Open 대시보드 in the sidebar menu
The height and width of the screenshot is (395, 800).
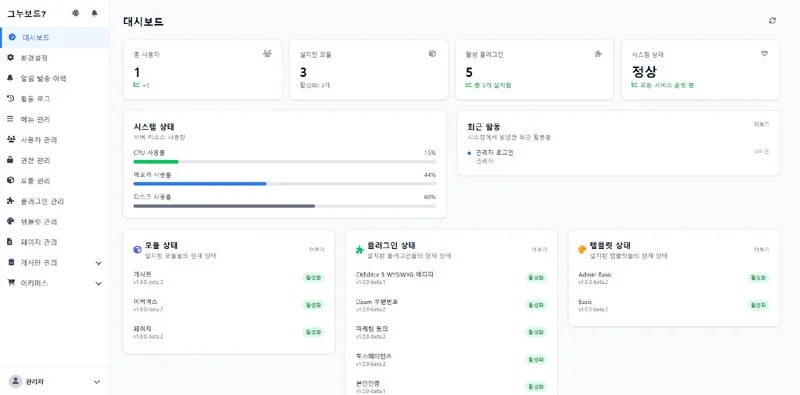tap(55, 37)
